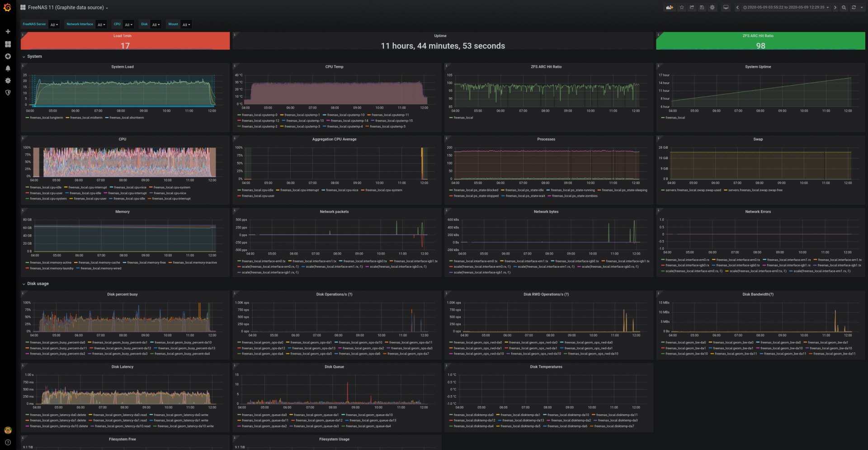Click the info corner of Uptime stat panel
The height and width of the screenshot is (450, 868).
tap(235, 34)
